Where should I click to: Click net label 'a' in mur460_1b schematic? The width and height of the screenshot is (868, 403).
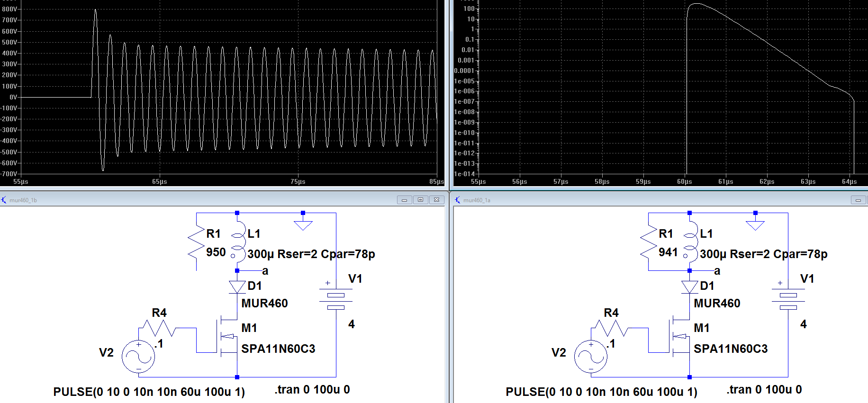[265, 271]
